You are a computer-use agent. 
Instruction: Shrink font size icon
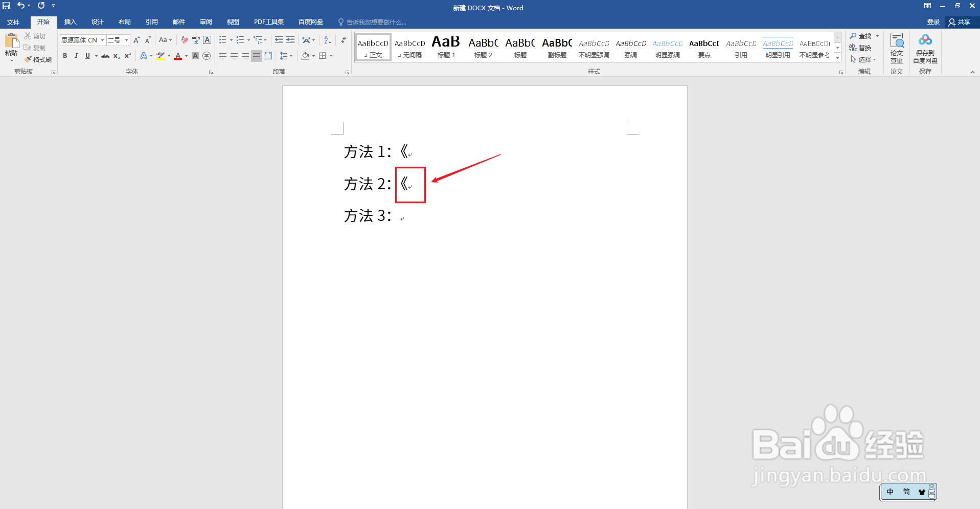click(x=148, y=40)
